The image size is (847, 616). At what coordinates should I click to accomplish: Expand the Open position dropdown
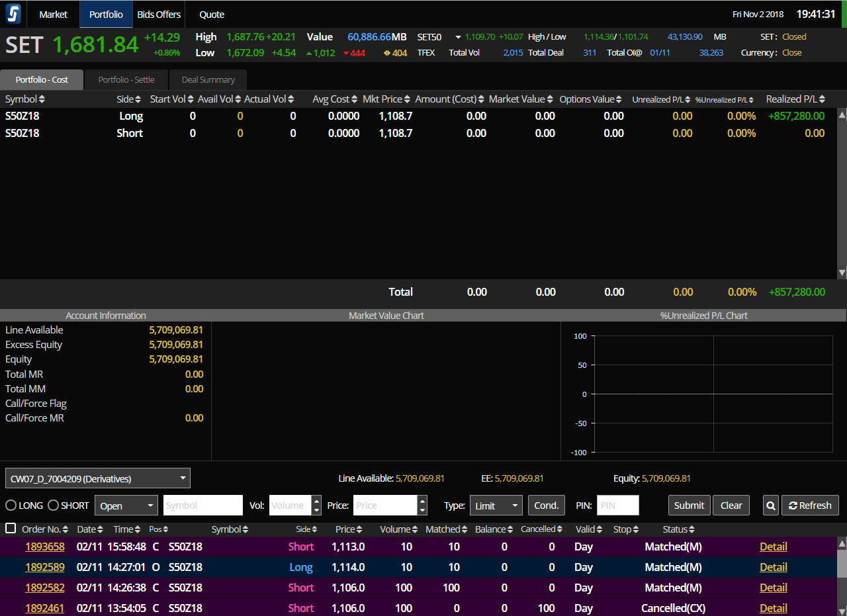[x=126, y=506]
